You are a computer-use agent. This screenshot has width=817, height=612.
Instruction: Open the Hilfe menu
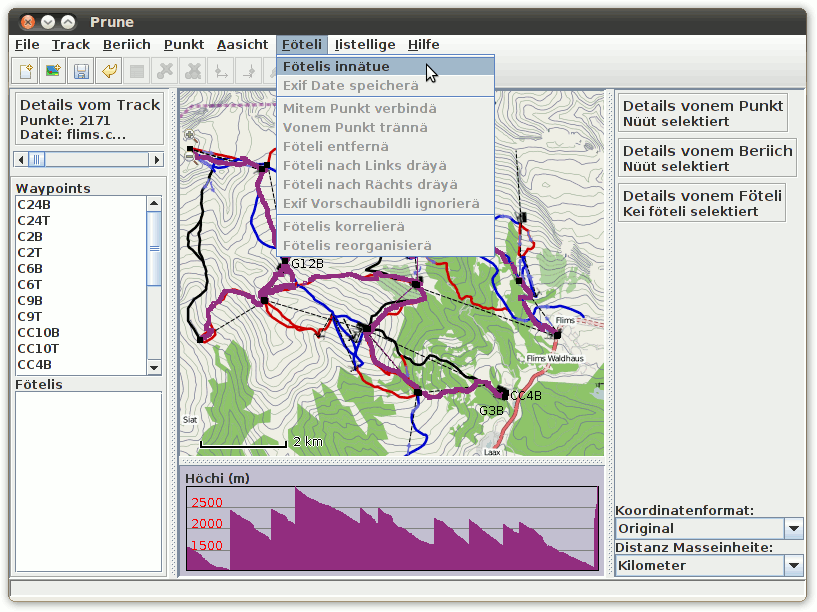click(423, 44)
